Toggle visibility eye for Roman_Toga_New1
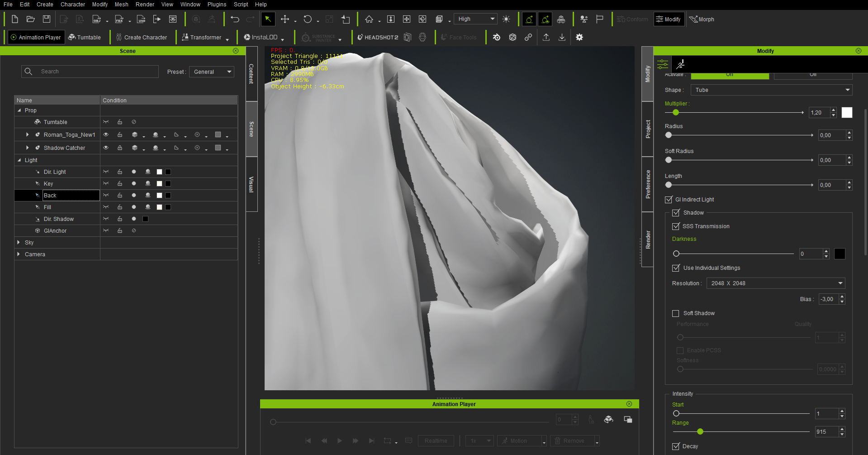The image size is (868, 455). [x=106, y=134]
